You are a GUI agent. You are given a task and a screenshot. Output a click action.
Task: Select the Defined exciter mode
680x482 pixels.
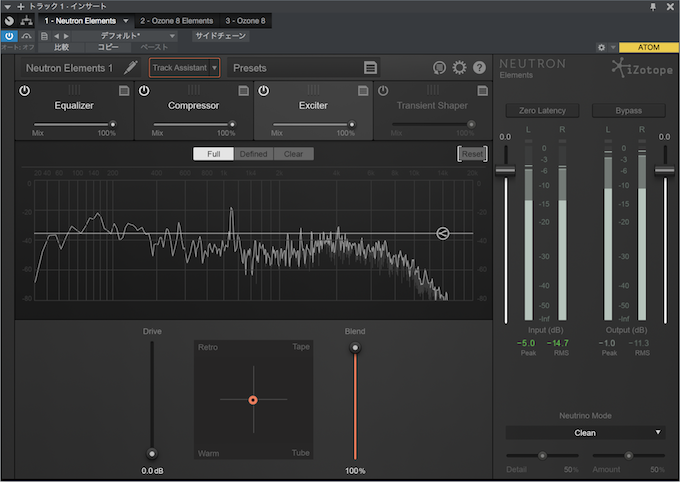[254, 154]
